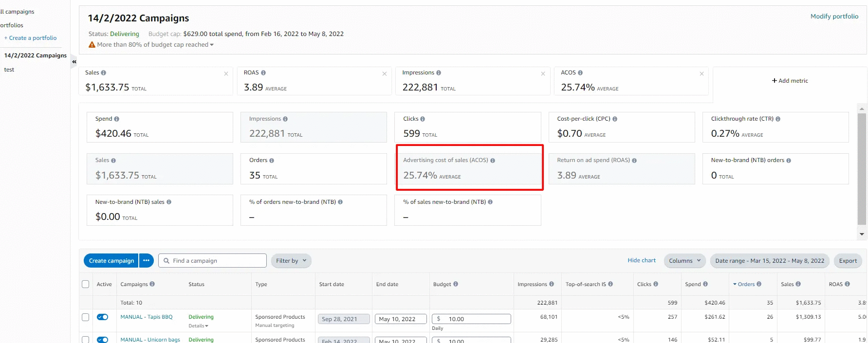Click the Modify portfolio link
This screenshot has width=868, height=343.
pos(834,17)
